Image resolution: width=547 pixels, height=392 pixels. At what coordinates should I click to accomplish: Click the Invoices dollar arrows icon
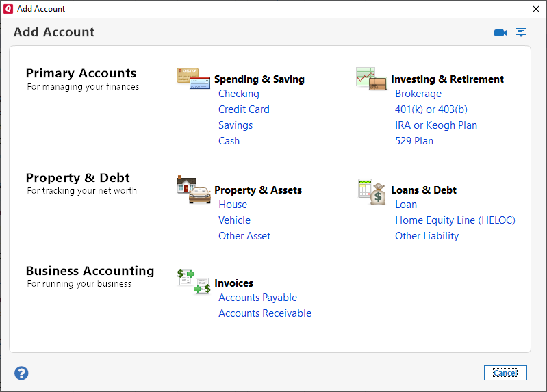click(x=194, y=281)
